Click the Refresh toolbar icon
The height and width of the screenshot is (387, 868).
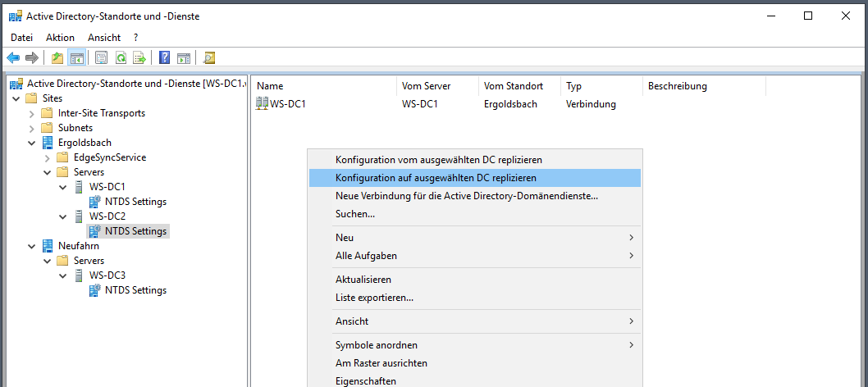121,57
